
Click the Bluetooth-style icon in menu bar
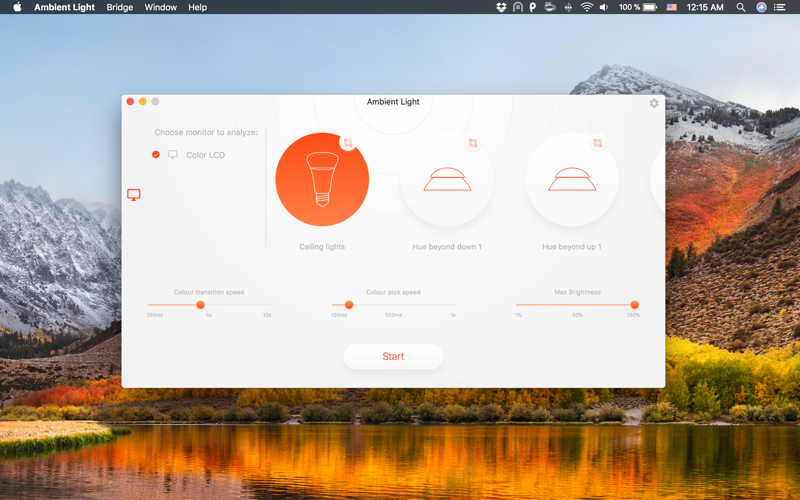pos(568,7)
